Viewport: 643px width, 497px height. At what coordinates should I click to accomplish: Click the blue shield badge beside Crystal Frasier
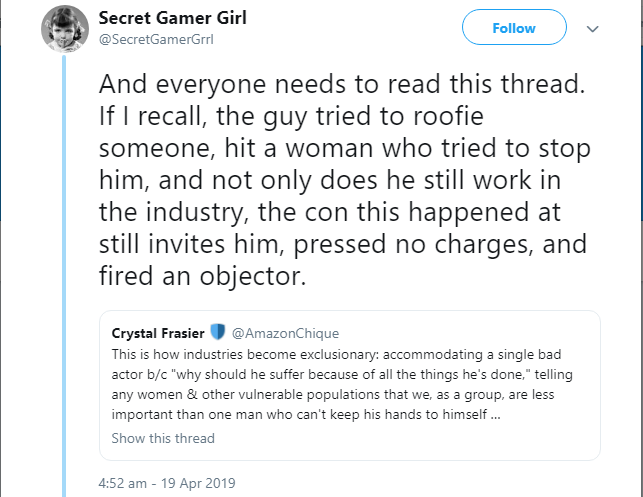[x=218, y=332]
